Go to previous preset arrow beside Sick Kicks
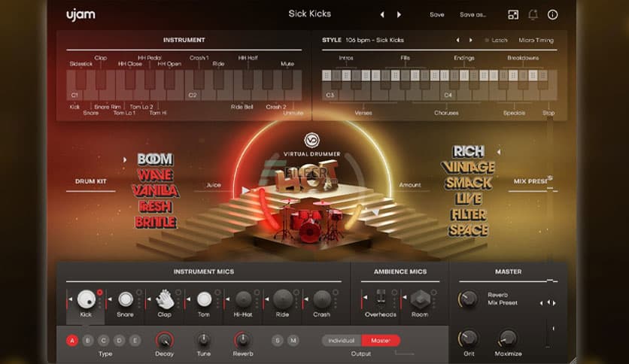Viewport: 629px width, 364px height. point(382,15)
